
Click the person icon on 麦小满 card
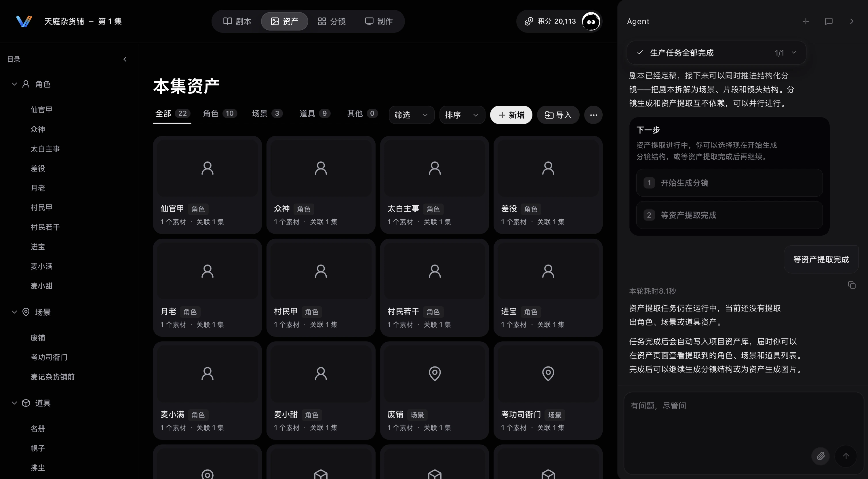(x=207, y=373)
